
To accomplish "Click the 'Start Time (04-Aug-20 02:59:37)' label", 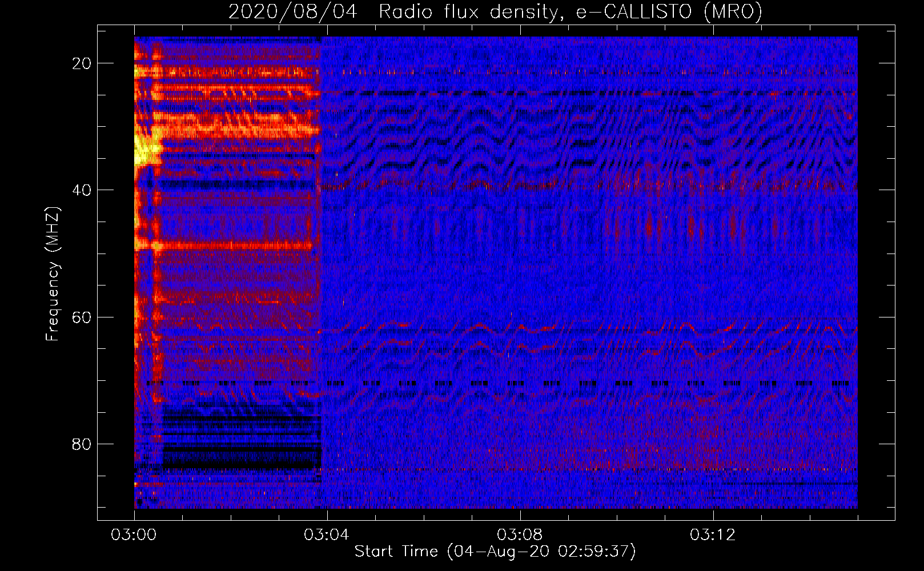I will (495, 552).
